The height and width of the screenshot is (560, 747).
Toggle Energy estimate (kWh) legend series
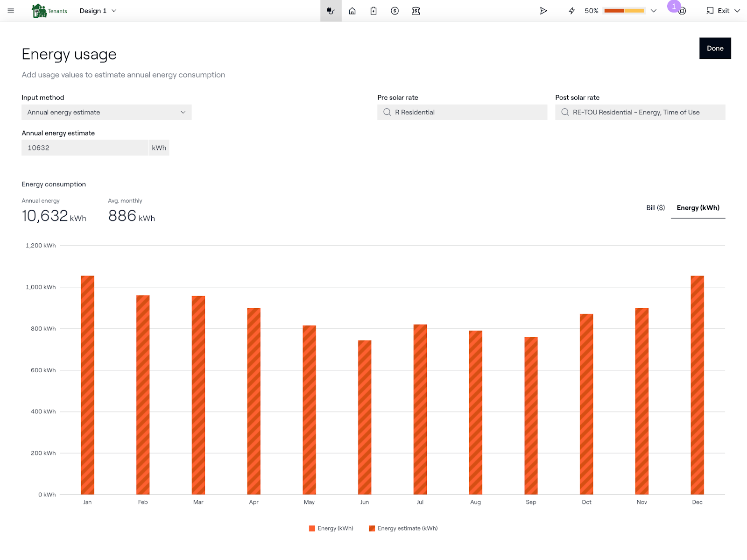pyautogui.click(x=403, y=528)
